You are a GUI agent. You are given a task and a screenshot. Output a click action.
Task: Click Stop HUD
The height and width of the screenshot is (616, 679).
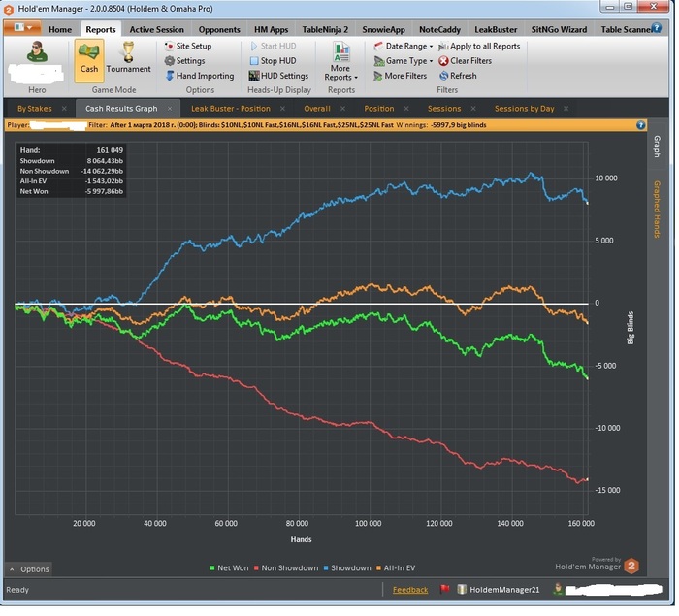[x=274, y=61]
